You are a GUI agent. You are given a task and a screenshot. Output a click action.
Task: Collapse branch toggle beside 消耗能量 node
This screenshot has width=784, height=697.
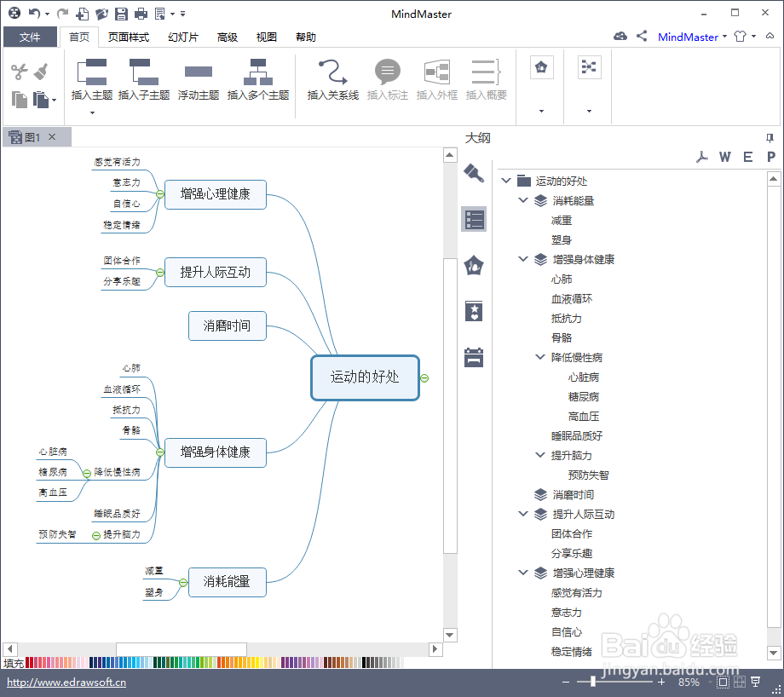coord(183,583)
